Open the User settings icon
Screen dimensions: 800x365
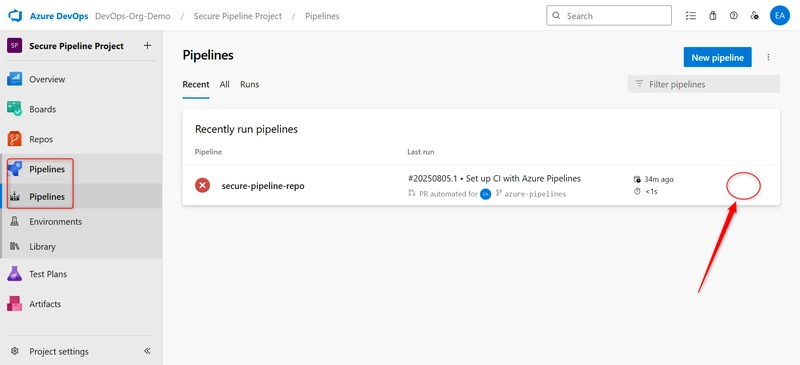coord(755,16)
